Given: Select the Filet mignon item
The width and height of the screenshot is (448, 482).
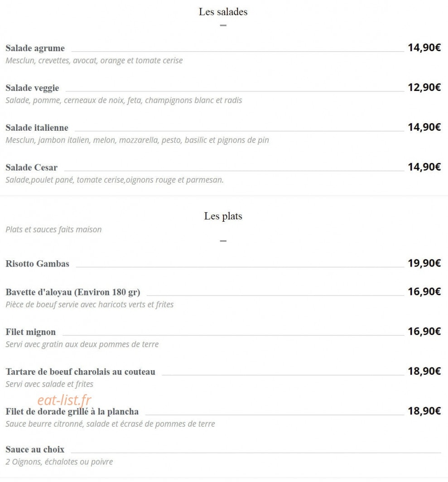Looking at the screenshot, I should click(x=30, y=332).
